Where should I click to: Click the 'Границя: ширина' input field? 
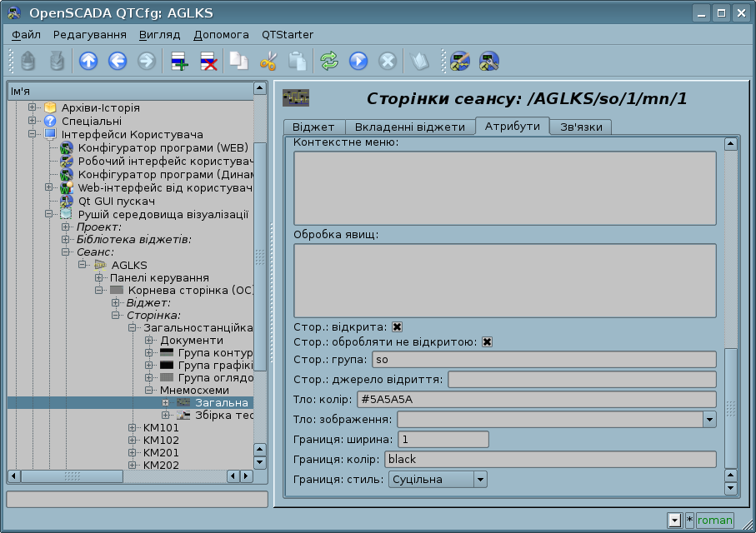[443, 440]
